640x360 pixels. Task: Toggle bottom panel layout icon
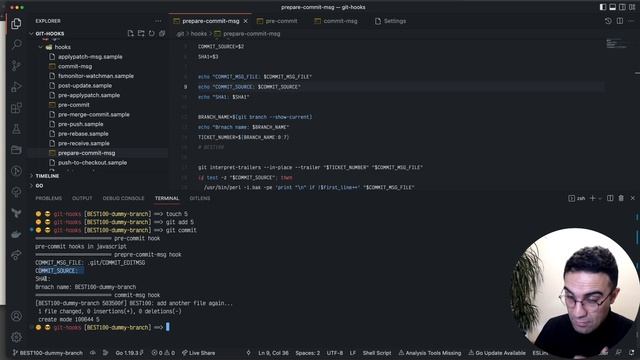click(x=613, y=7)
